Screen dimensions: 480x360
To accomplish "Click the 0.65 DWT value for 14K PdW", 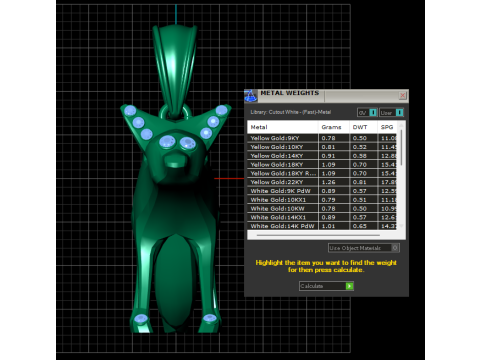I will (x=360, y=226).
